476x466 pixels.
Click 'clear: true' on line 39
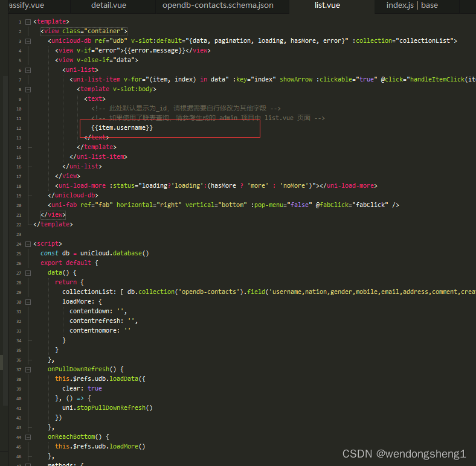[x=82, y=389]
